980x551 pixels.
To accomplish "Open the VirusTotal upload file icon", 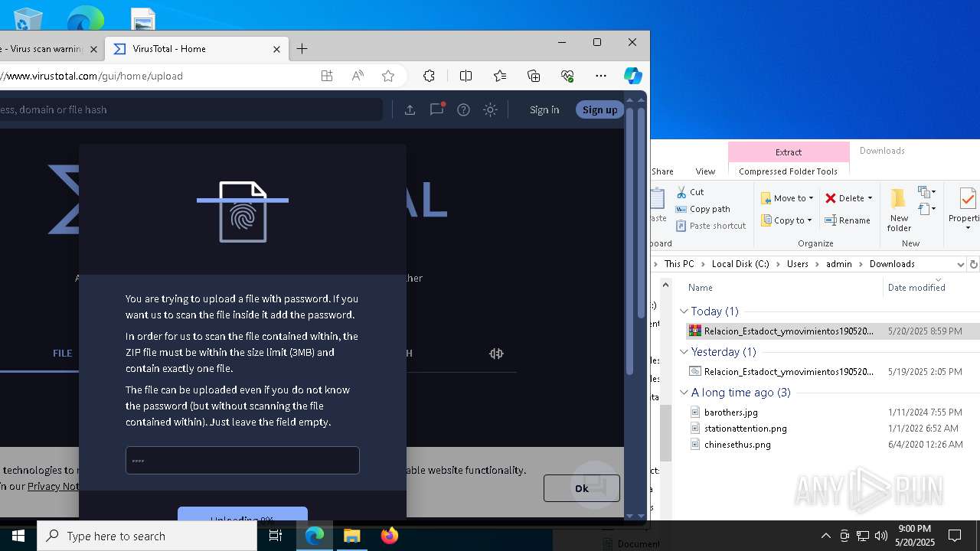I will pos(410,109).
